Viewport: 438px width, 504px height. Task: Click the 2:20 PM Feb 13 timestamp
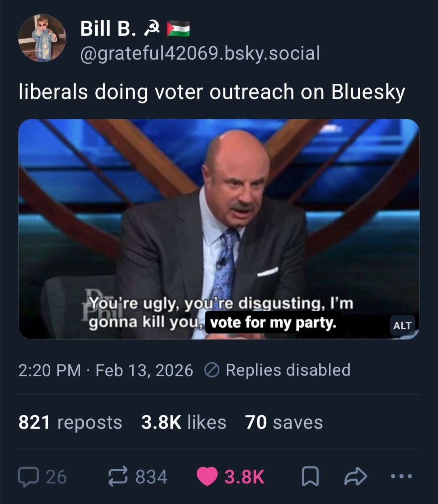click(x=105, y=370)
